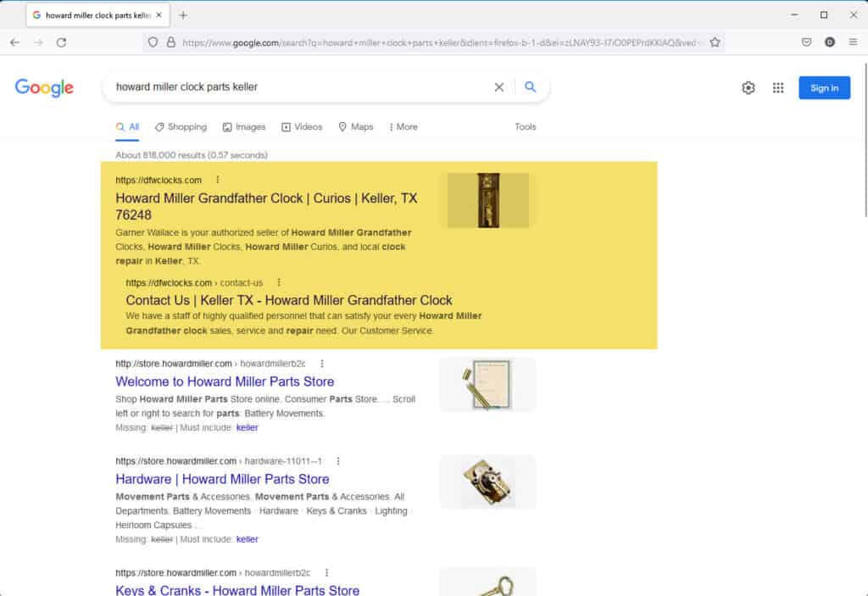Open Contact Us Keller TX result
868x596 pixels.
point(289,300)
